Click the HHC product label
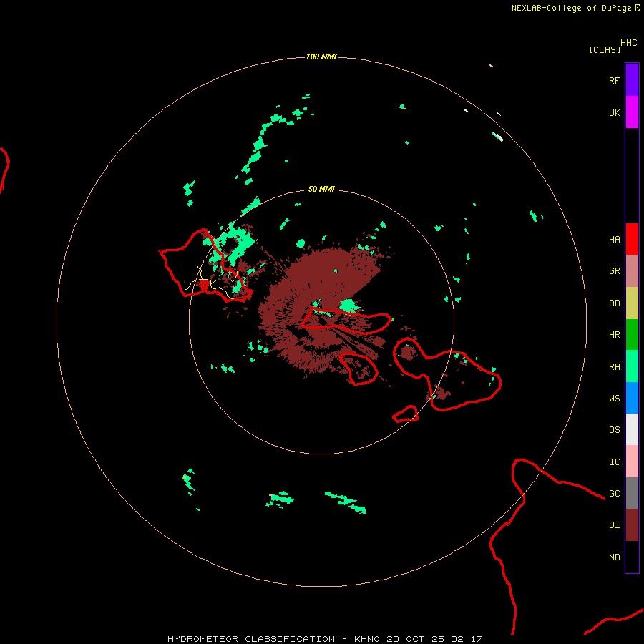 pos(628,43)
